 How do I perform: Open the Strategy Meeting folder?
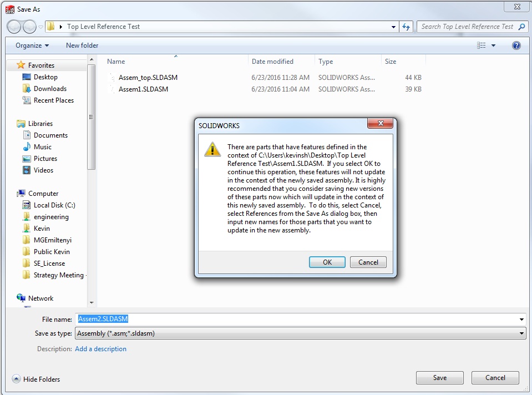click(x=60, y=275)
